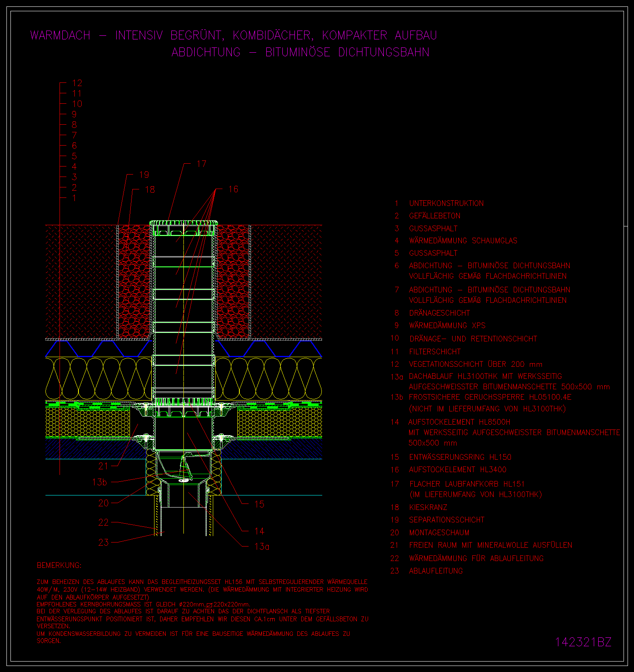Image resolution: width=634 pixels, height=672 pixels.
Task: Click callout label '16' near the drain top
Action: (233, 189)
